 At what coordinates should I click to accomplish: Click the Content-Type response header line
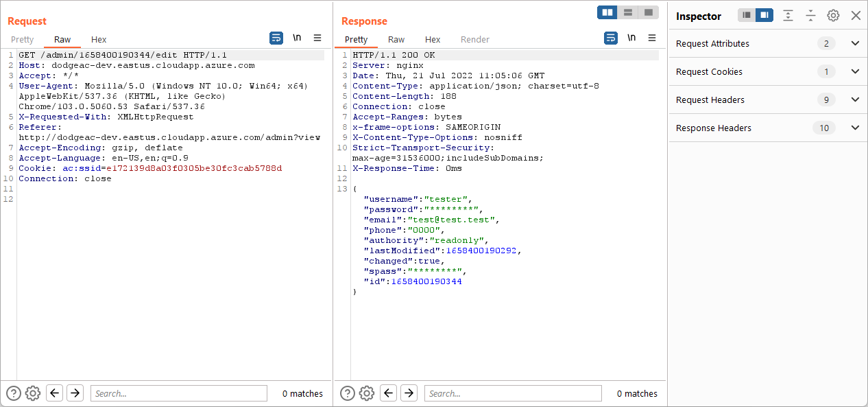[476, 86]
